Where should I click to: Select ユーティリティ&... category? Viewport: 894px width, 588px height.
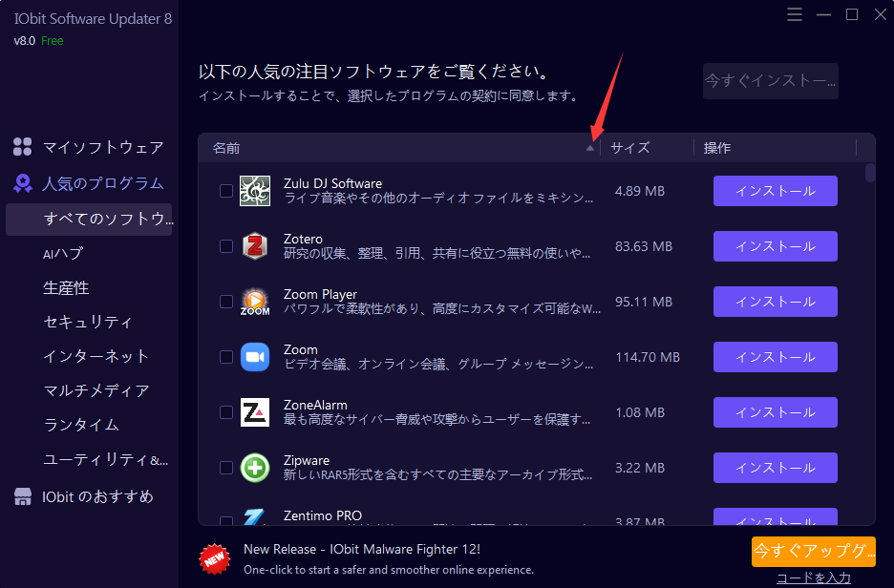point(106,459)
